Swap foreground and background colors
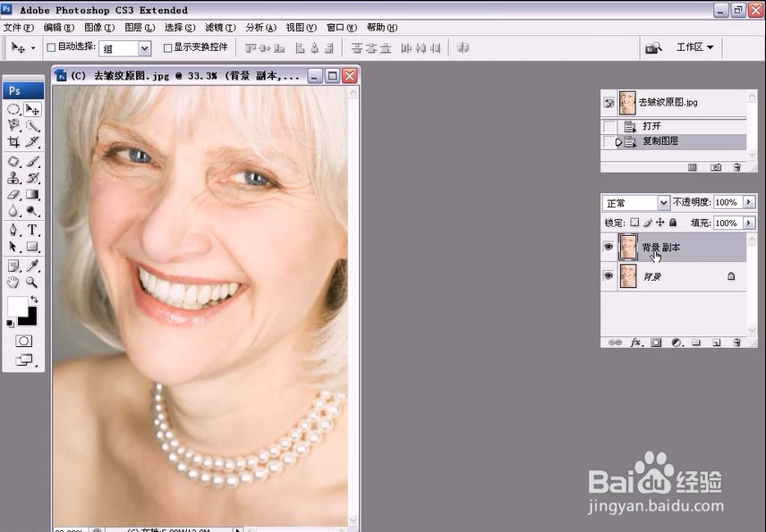Image resolution: width=766 pixels, height=532 pixels. click(34, 300)
